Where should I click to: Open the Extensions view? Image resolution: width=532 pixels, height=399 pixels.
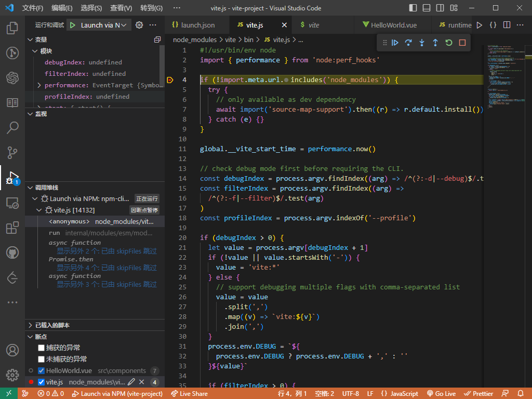(x=12, y=228)
